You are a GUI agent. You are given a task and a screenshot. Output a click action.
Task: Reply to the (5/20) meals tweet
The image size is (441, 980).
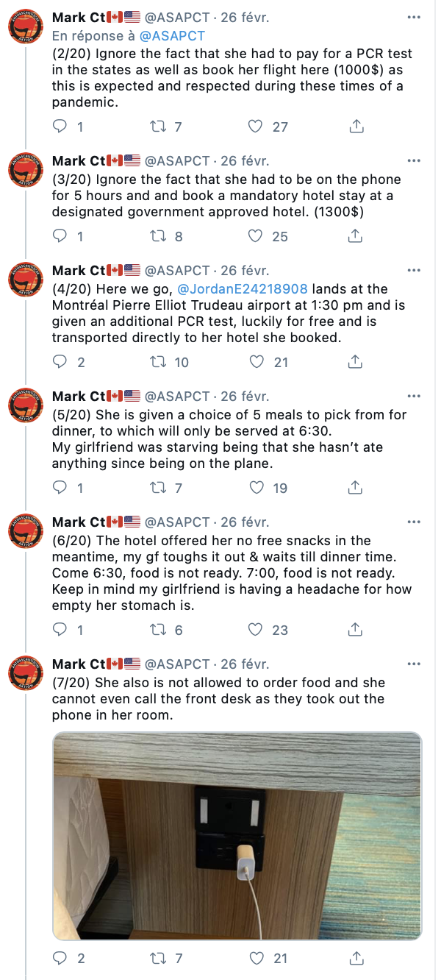[x=60, y=488]
